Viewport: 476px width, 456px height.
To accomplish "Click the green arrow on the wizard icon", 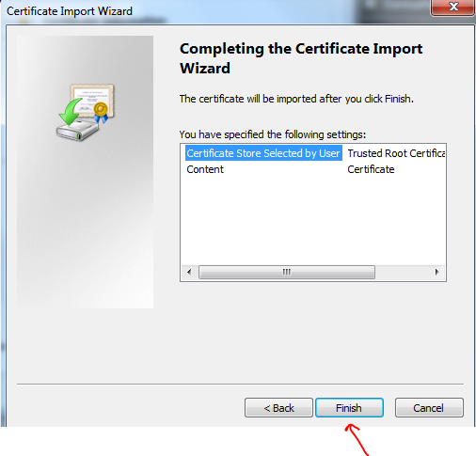I will [71, 111].
